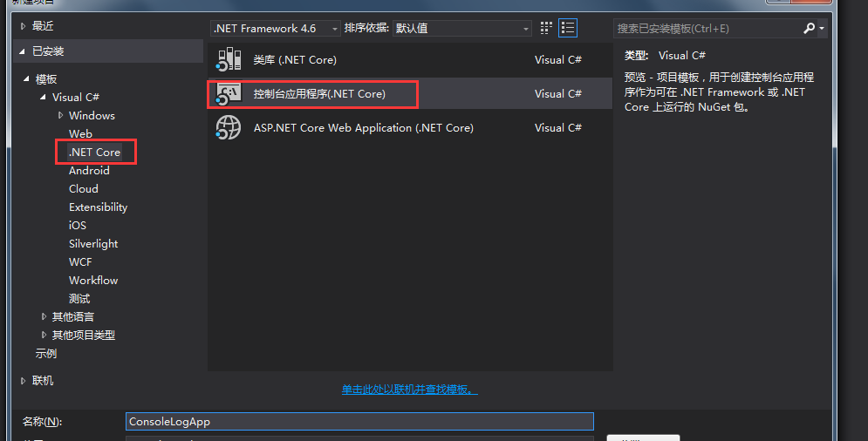868x441 pixels.
Task: Select the Android template category
Action: click(x=89, y=171)
